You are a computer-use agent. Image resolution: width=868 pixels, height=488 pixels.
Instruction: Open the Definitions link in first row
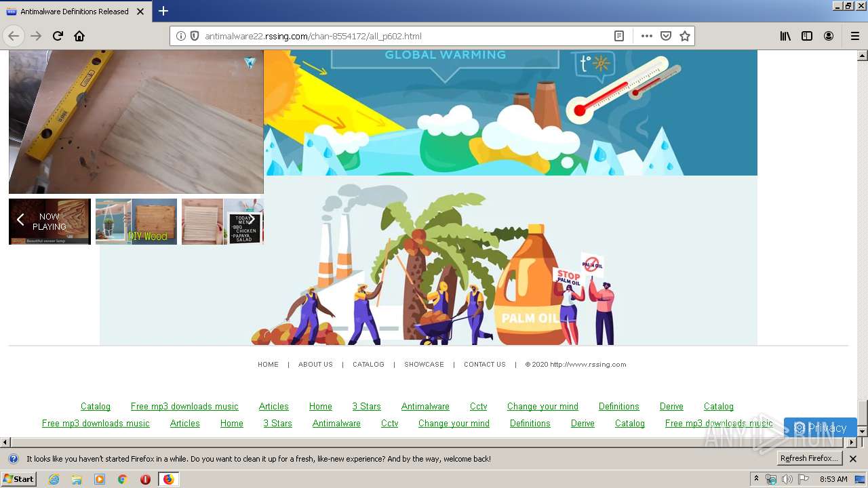(618, 407)
